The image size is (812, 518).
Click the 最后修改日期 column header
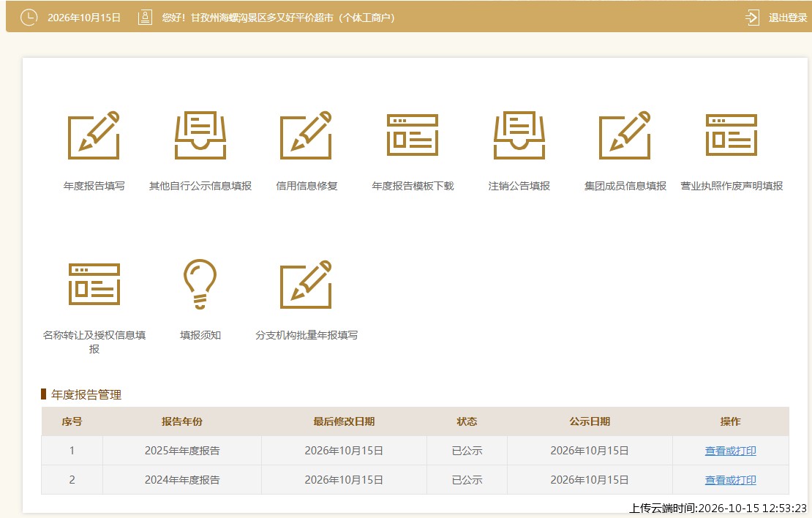coord(344,421)
